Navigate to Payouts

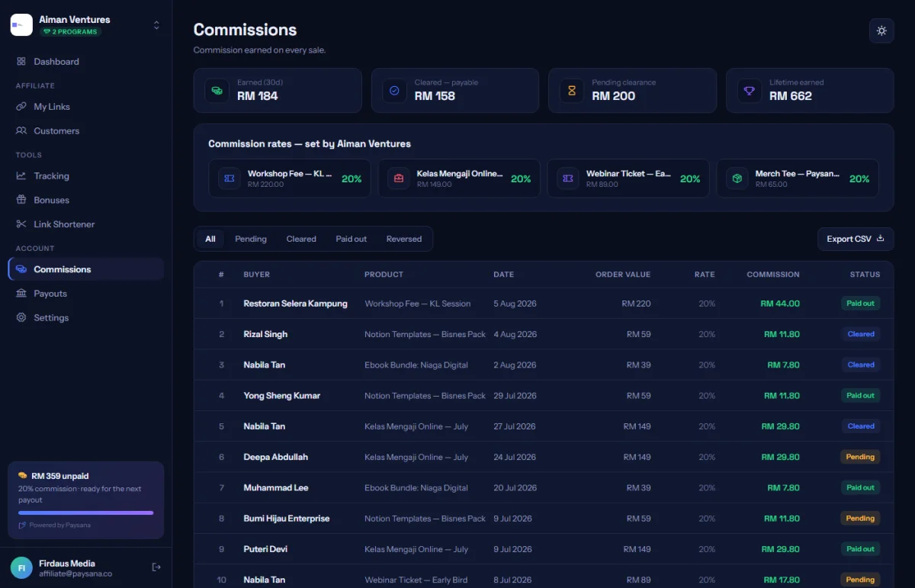click(85, 294)
